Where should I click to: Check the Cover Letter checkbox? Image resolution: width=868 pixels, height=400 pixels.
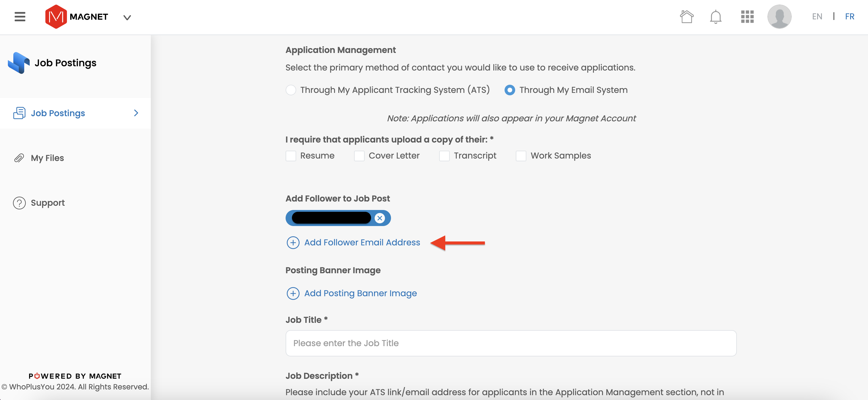coord(359,156)
